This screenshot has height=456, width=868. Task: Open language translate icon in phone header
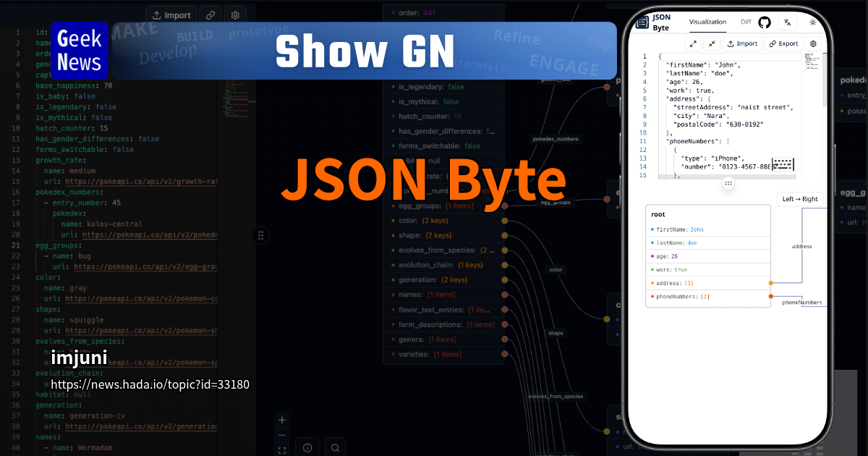pos(788,22)
